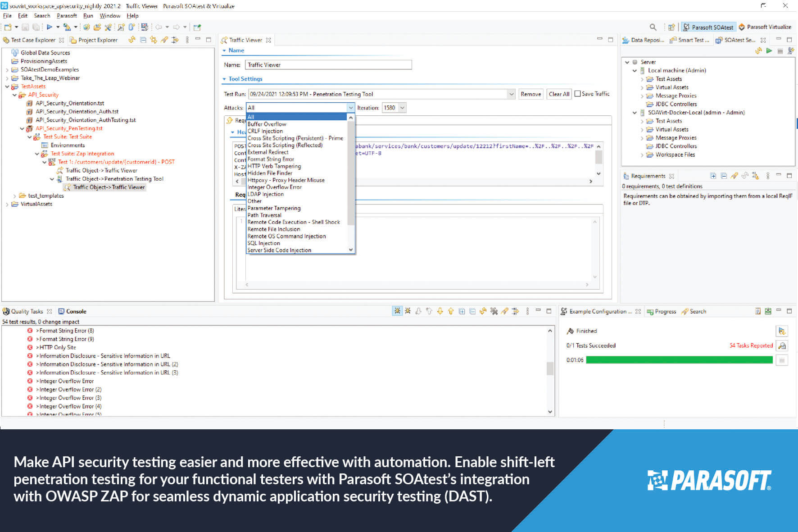The image size is (798, 532).
Task: Select the green start server icon
Action: [x=769, y=50]
